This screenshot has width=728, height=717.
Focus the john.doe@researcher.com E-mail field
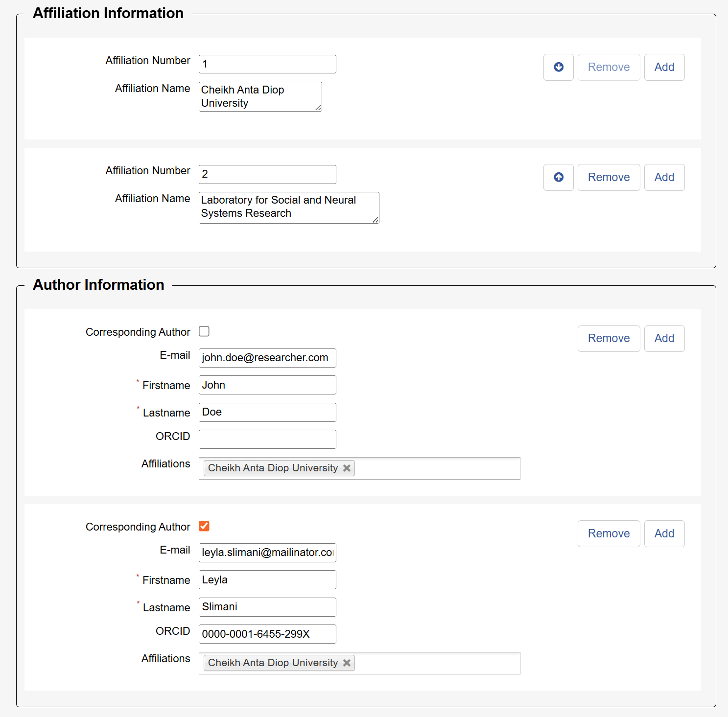pos(267,358)
